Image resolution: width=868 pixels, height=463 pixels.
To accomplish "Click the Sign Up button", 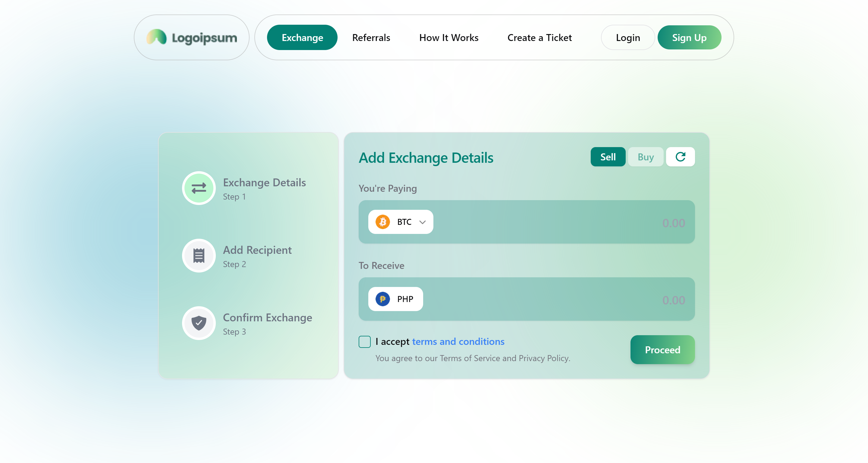I will tap(689, 37).
